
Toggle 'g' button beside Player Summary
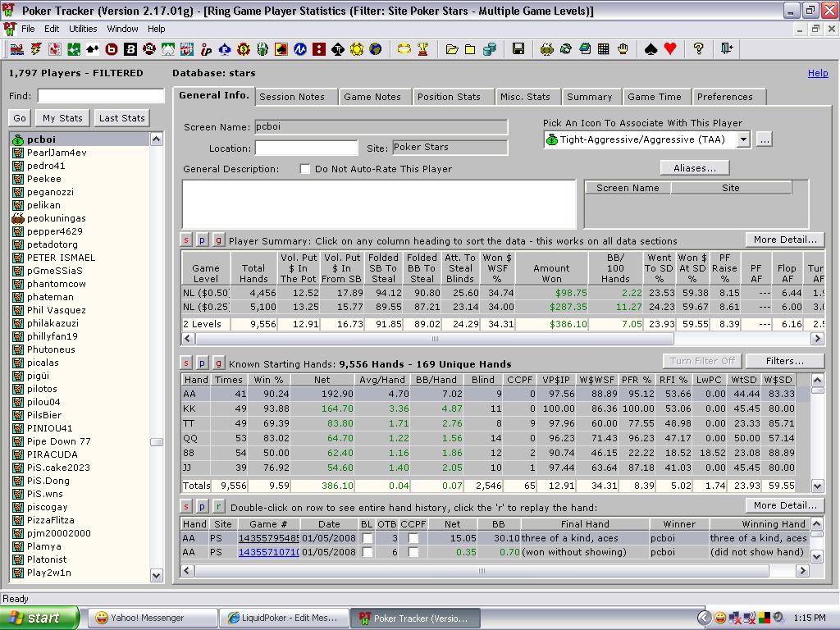click(x=218, y=240)
